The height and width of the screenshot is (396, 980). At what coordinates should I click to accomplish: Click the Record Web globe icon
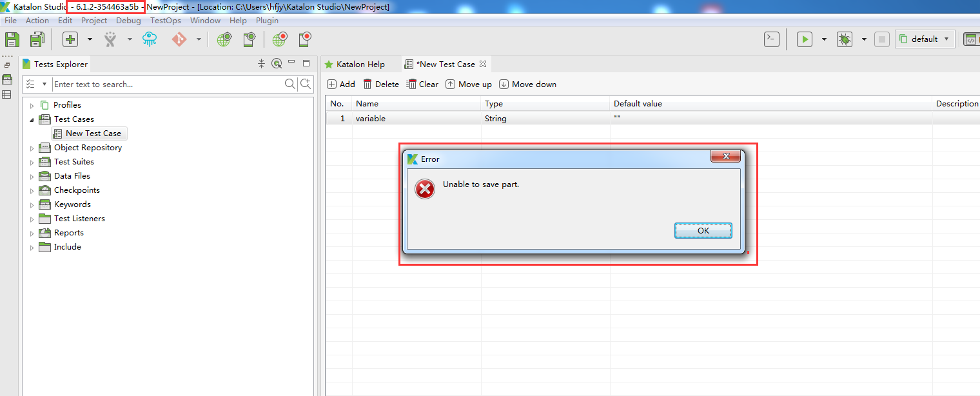coord(279,39)
